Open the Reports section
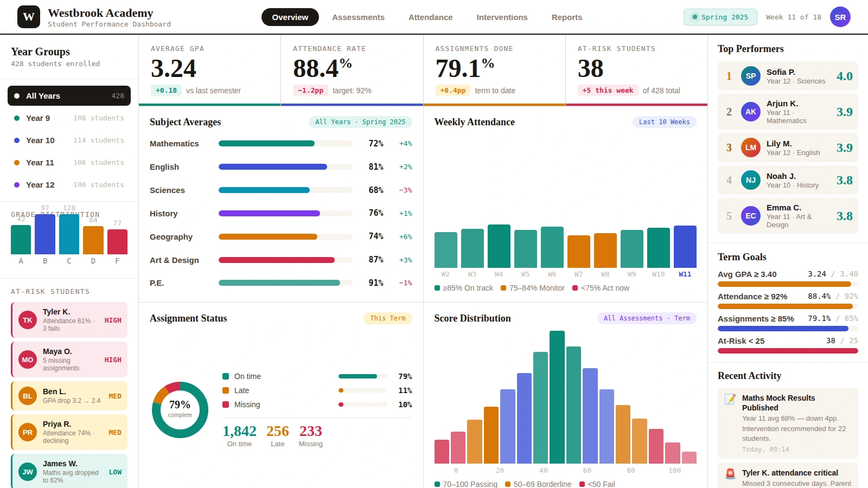The image size is (868, 488). click(x=566, y=17)
